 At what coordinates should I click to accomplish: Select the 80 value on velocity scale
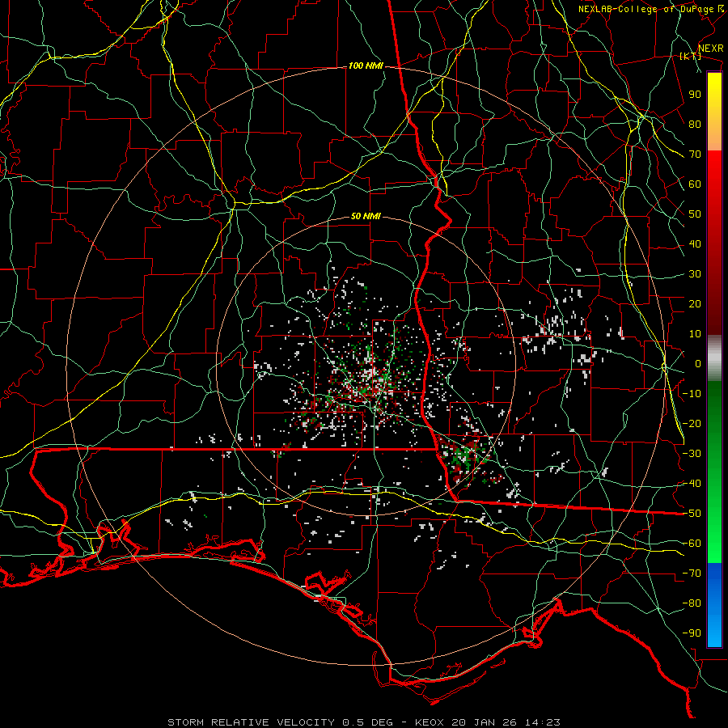point(695,124)
